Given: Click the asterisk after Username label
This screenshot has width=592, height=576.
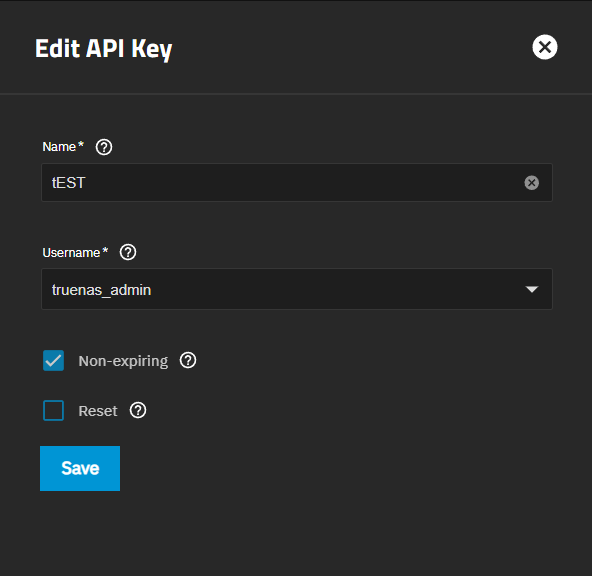Looking at the screenshot, I should click(x=105, y=250).
